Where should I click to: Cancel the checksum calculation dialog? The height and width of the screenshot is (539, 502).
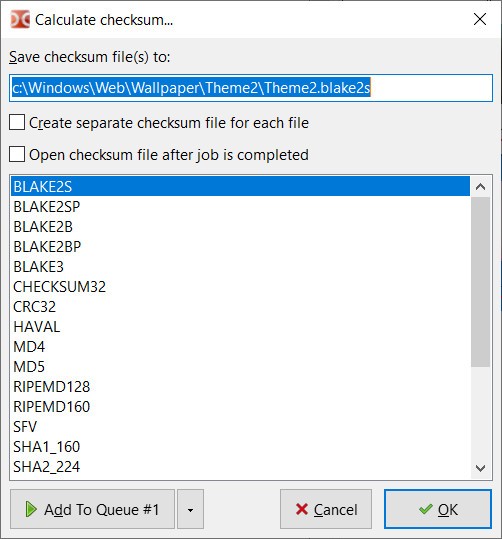pyautogui.click(x=326, y=509)
